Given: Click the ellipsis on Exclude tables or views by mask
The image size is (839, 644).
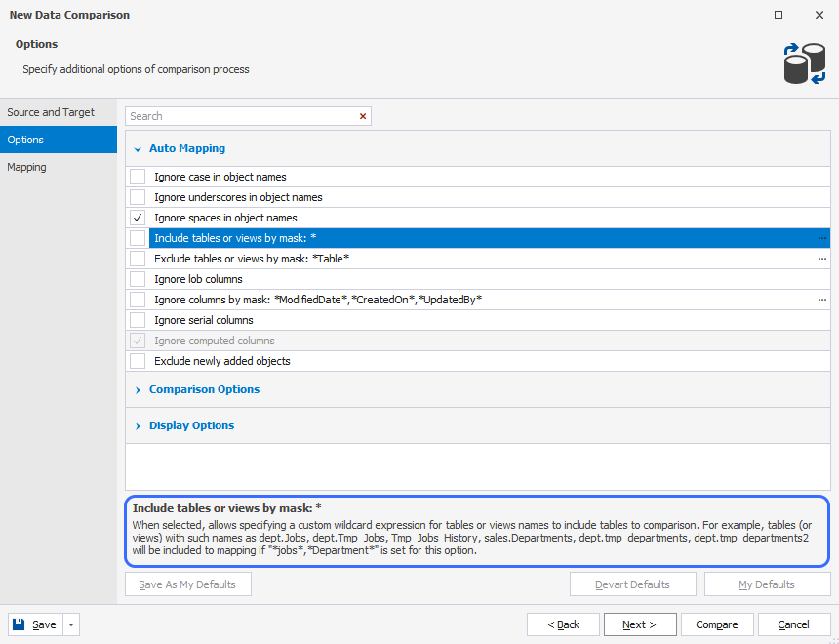Looking at the screenshot, I should (x=822, y=258).
